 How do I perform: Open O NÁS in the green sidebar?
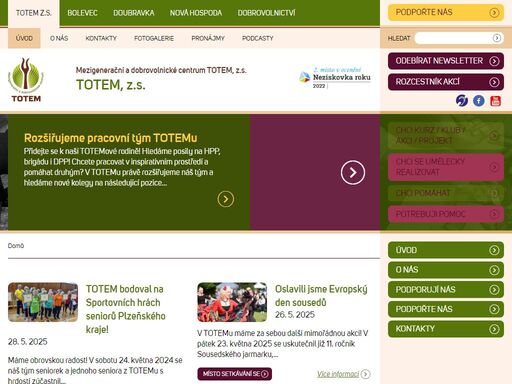[446, 270]
